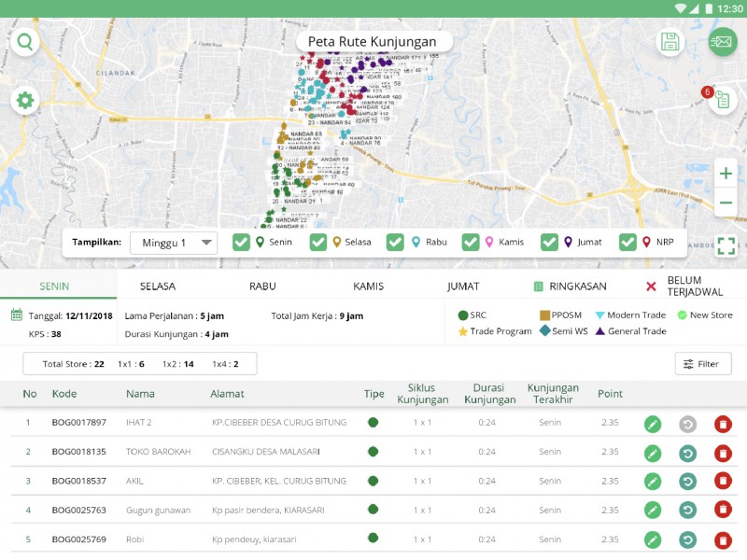Disable Jumat markers checkbox
The width and height of the screenshot is (747, 560).
pyautogui.click(x=549, y=243)
